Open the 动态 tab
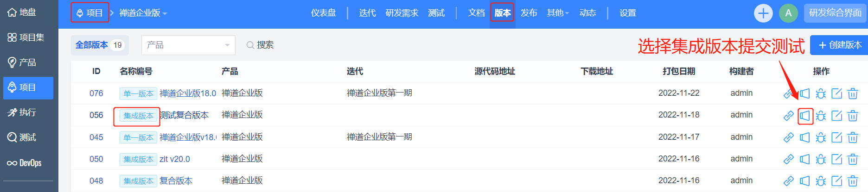Image resolution: width=868 pixels, height=192 pixels. coord(587,13)
